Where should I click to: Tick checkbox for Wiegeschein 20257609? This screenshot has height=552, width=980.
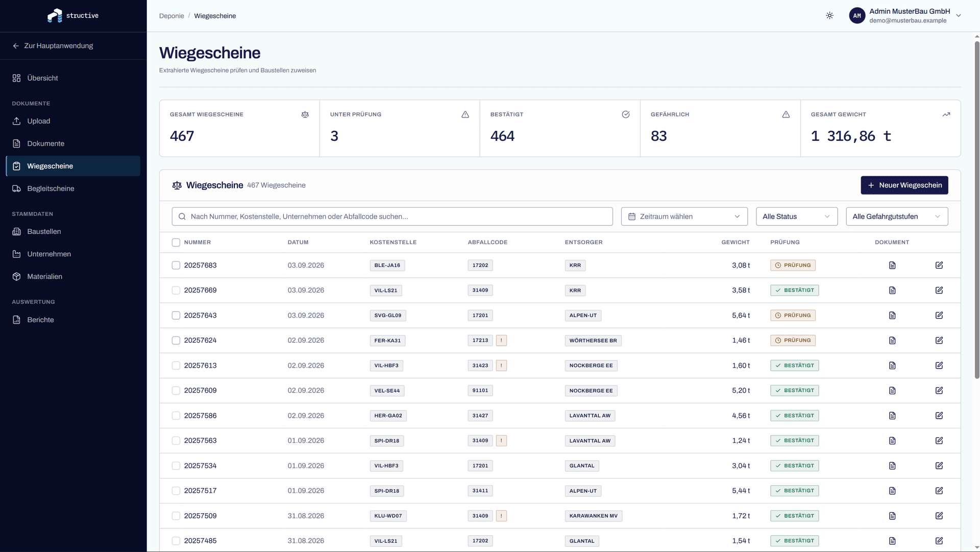(x=176, y=391)
